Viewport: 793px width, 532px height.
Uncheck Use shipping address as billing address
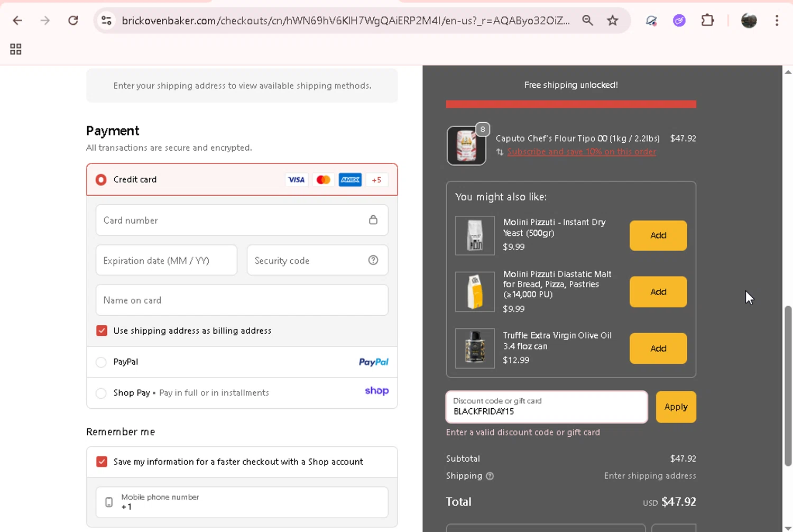pyautogui.click(x=102, y=331)
